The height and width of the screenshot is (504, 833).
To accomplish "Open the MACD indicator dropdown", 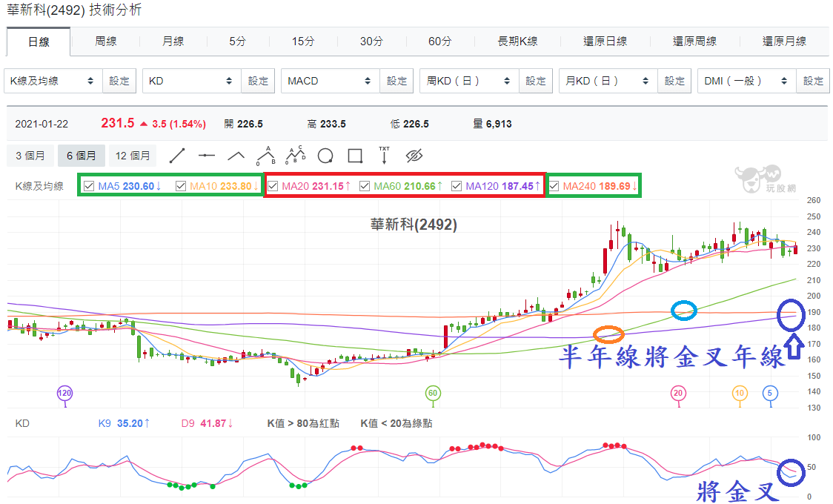I will (331, 81).
